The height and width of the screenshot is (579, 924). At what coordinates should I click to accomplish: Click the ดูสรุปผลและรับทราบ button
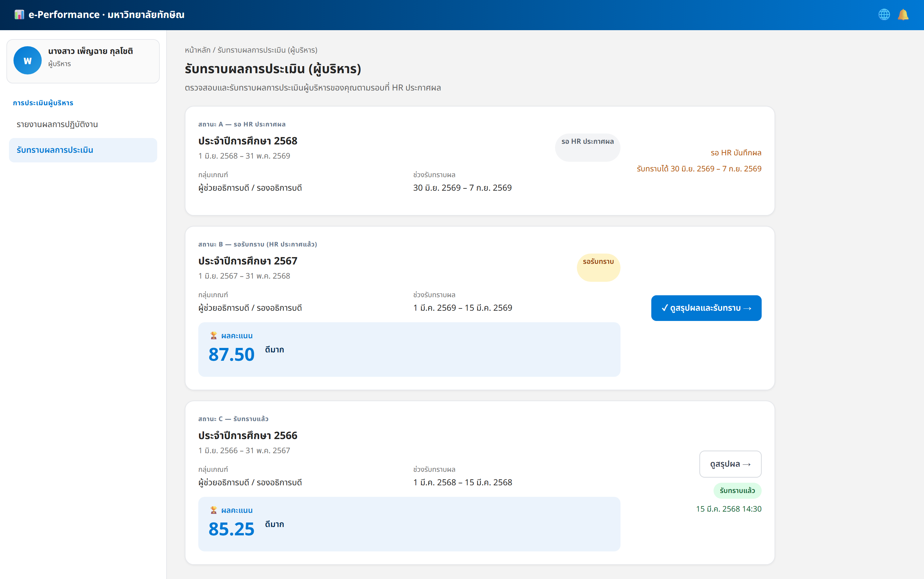pos(706,308)
